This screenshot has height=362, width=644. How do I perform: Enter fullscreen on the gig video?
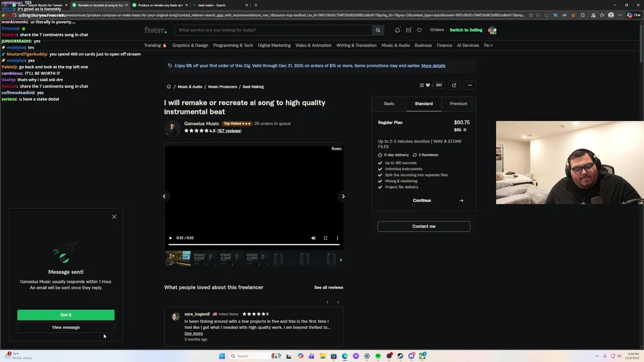coord(326,238)
